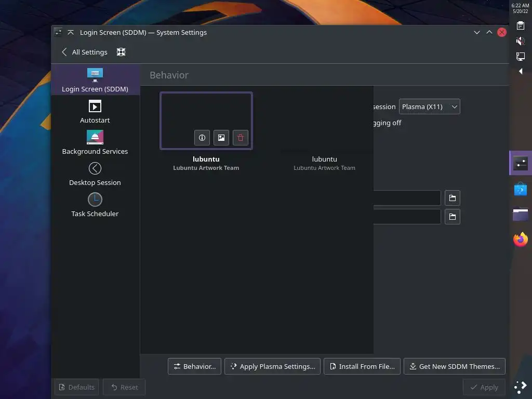Click Apply Plasma Settings... button
The image size is (532, 399).
coord(272,366)
